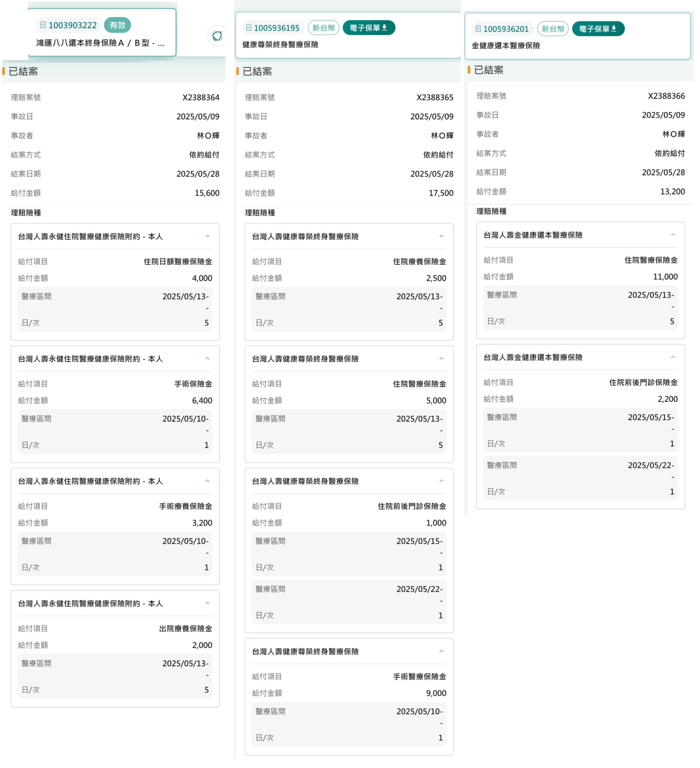This screenshot has width=700, height=768.
Task: Click 理賠險種 heading under claim X2388365
Action: [x=260, y=213]
